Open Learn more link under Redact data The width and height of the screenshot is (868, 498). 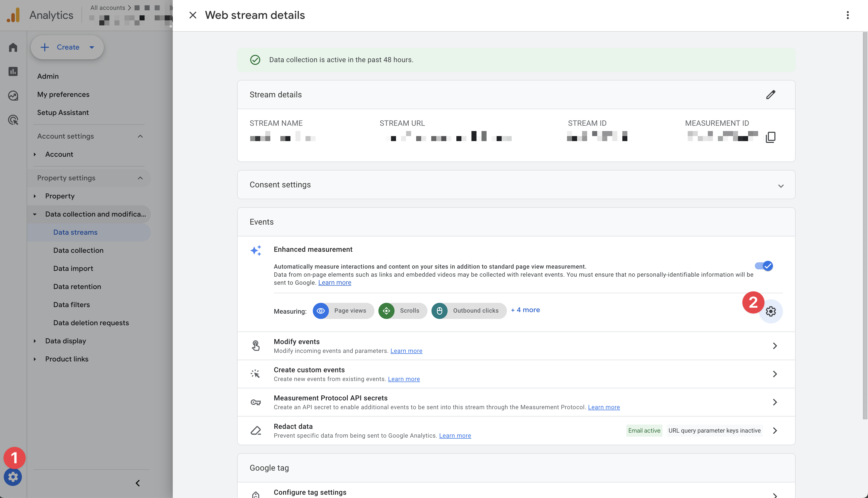coord(455,435)
